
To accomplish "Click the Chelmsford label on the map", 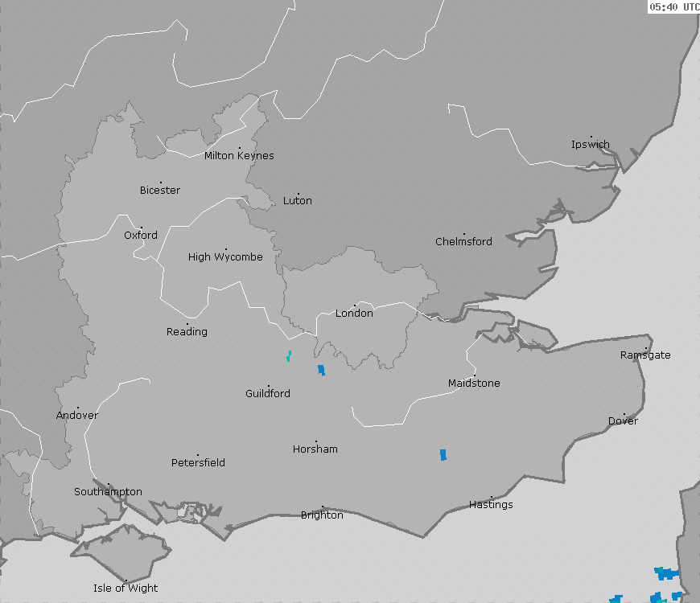I will (x=463, y=241).
